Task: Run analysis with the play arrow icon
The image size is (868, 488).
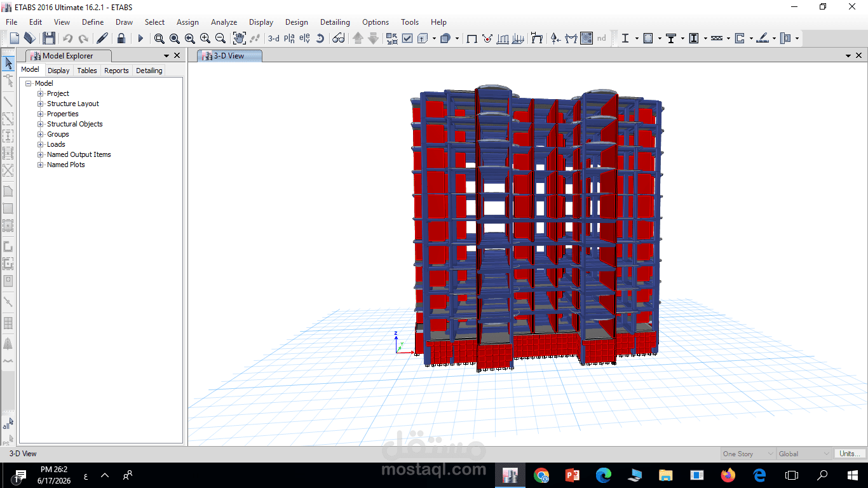Action: point(140,39)
